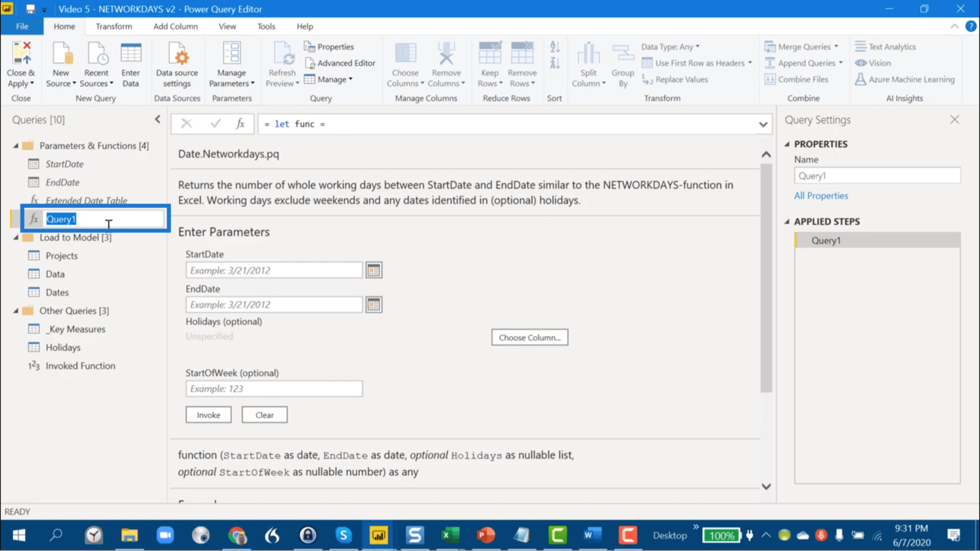Switch to the Tools tab
Viewport: 980px width, 551px height.
point(266,26)
